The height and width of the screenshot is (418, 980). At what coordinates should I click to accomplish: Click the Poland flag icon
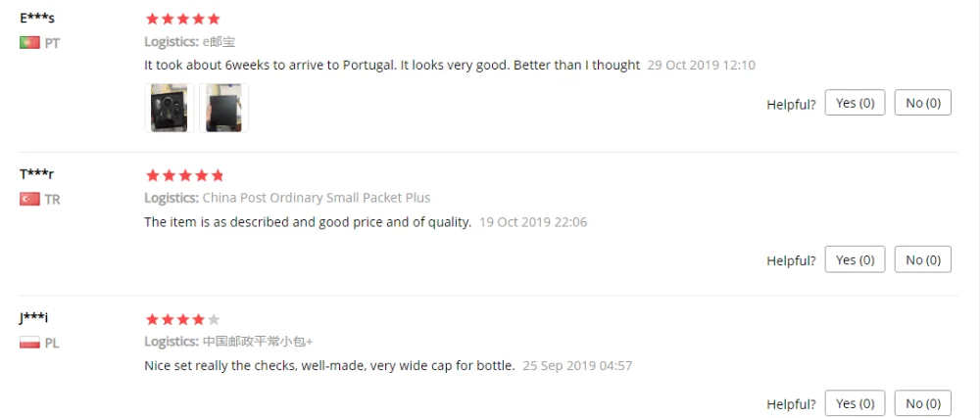point(29,343)
